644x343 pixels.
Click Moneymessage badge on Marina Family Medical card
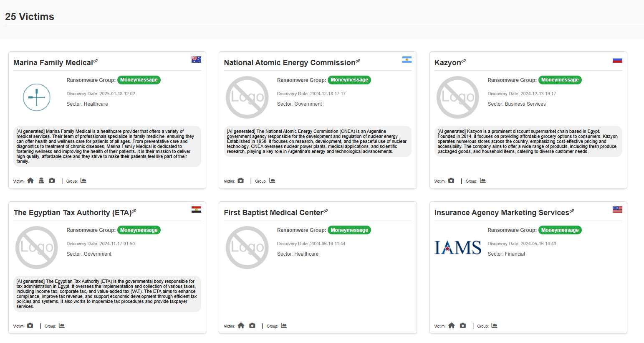[x=139, y=80]
